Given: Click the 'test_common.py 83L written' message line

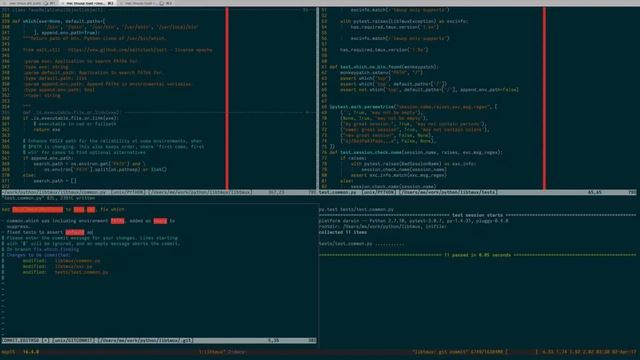Looking at the screenshot, I should click(x=49, y=198).
